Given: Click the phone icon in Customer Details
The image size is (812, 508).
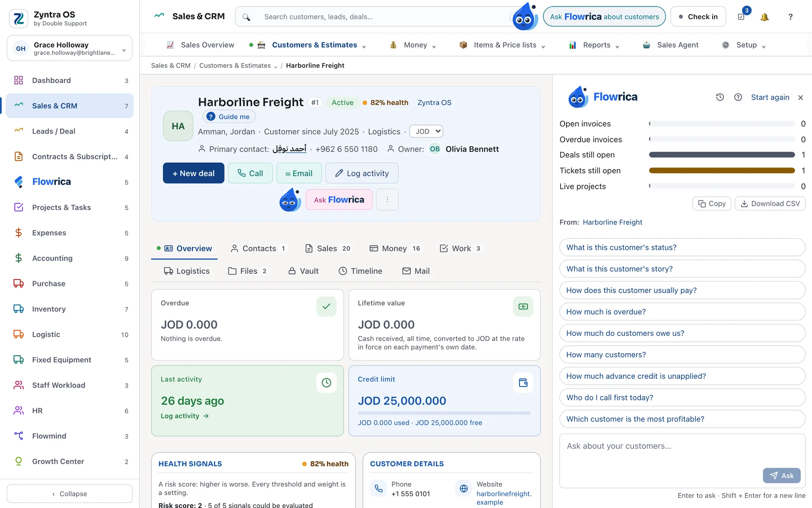Looking at the screenshot, I should (379, 488).
